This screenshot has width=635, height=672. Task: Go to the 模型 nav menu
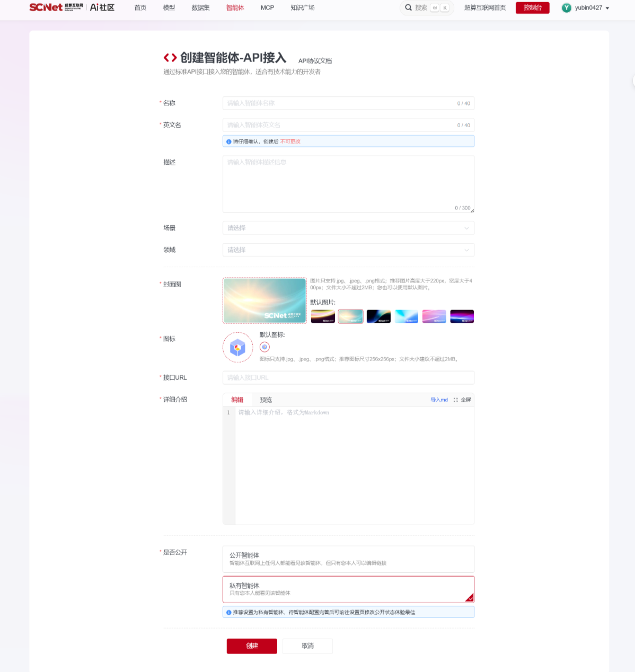[x=169, y=8]
